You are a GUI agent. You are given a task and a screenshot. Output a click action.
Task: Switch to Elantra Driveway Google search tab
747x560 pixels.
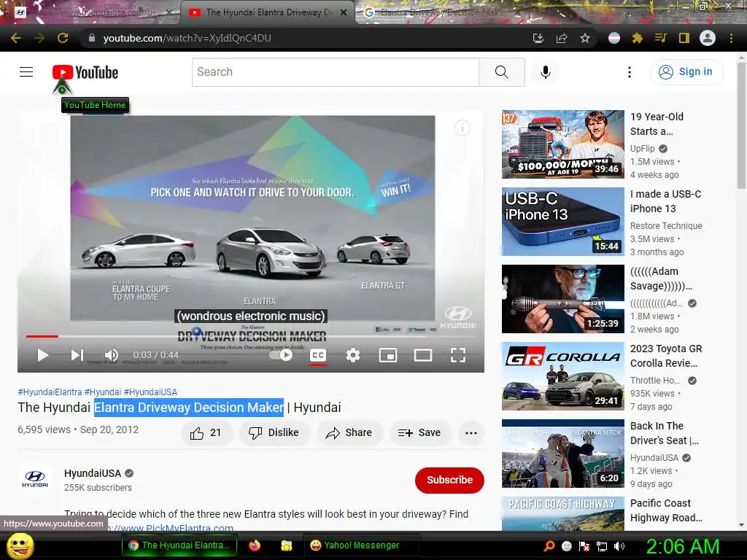(x=438, y=12)
